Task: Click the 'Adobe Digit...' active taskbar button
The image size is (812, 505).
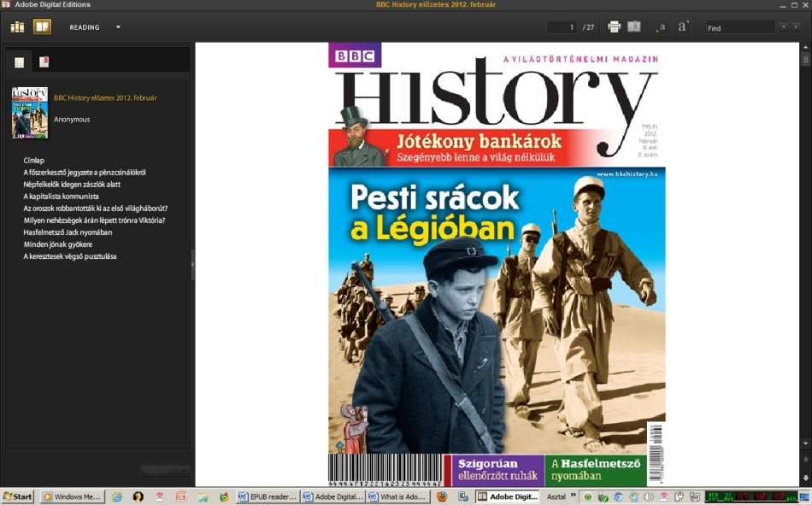Action: pyautogui.click(x=508, y=496)
